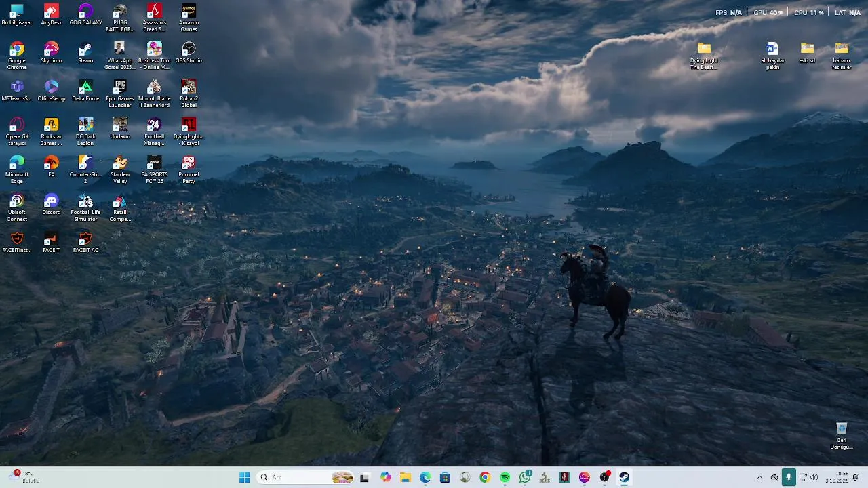868x488 pixels.
Task: Select the Skydimo desktop shortcut
Action: click(52, 53)
